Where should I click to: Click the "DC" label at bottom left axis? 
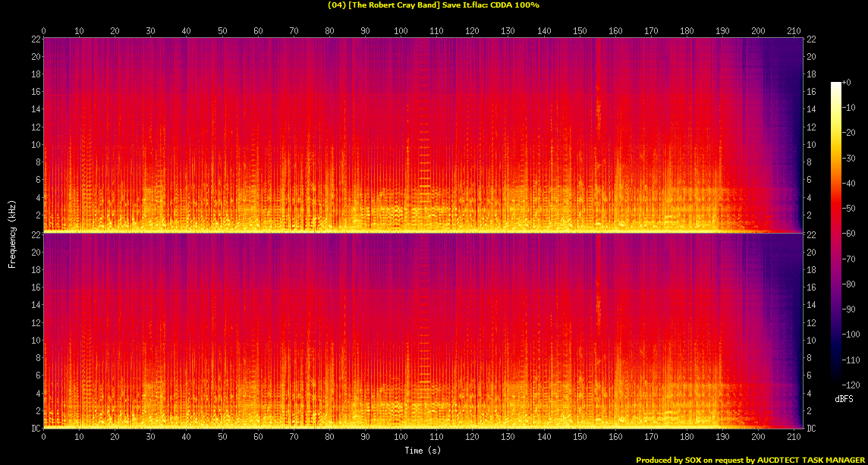pos(35,429)
